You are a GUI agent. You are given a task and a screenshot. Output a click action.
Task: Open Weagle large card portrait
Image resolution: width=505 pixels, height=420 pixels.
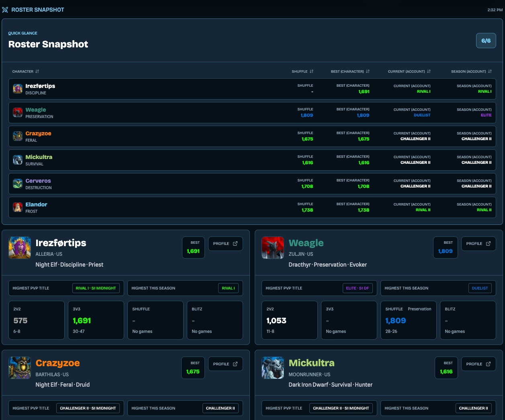[273, 248]
